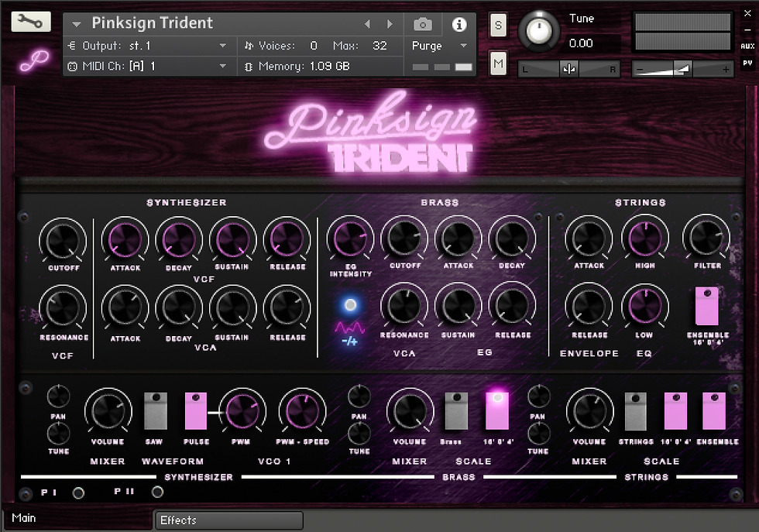
Task: Click the Synthesizer VCA ATTACK knob
Action: [125, 308]
